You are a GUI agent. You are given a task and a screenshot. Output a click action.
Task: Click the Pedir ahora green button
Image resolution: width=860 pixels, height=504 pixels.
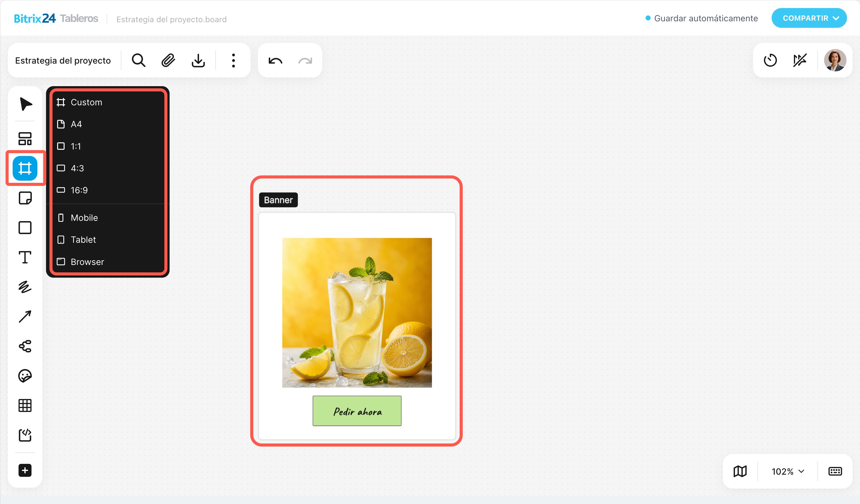(x=357, y=411)
